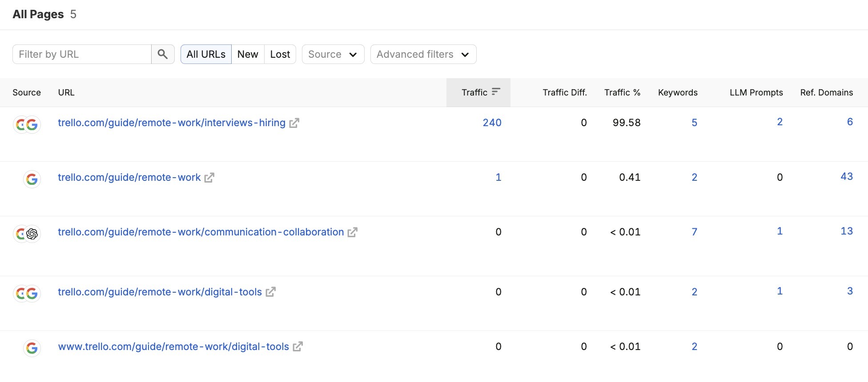This screenshot has height=382, width=868.
Task: Sort by Keywords column header
Action: [678, 92]
